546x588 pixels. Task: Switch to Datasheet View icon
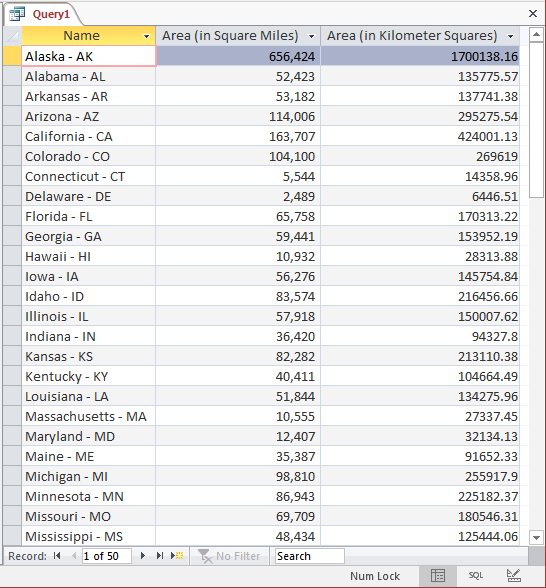(x=438, y=575)
